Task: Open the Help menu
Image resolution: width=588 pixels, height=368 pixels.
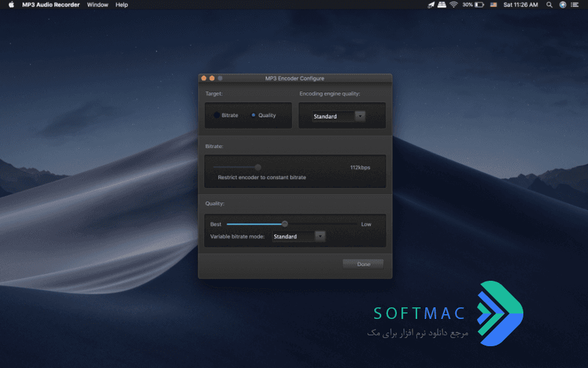Action: 122,5
